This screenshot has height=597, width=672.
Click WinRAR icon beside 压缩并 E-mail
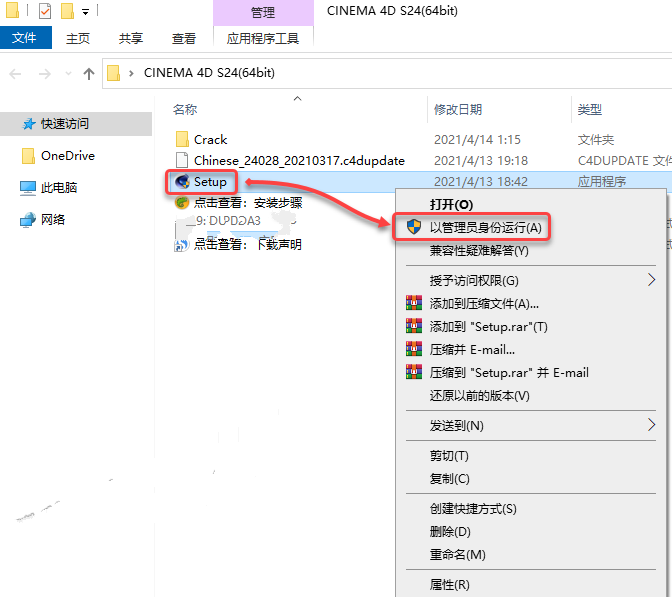pos(414,349)
